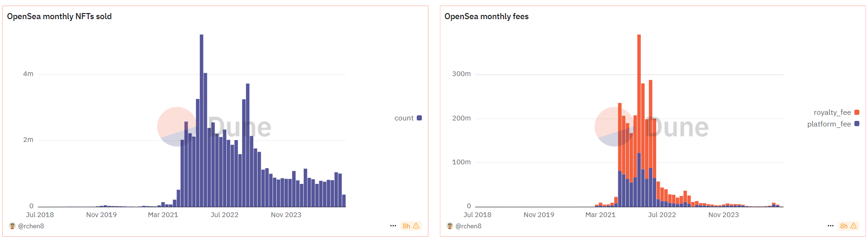Click rchen8 avatar under NFTs sold chart
Viewport: 868px width, 239px height.
coord(12,226)
